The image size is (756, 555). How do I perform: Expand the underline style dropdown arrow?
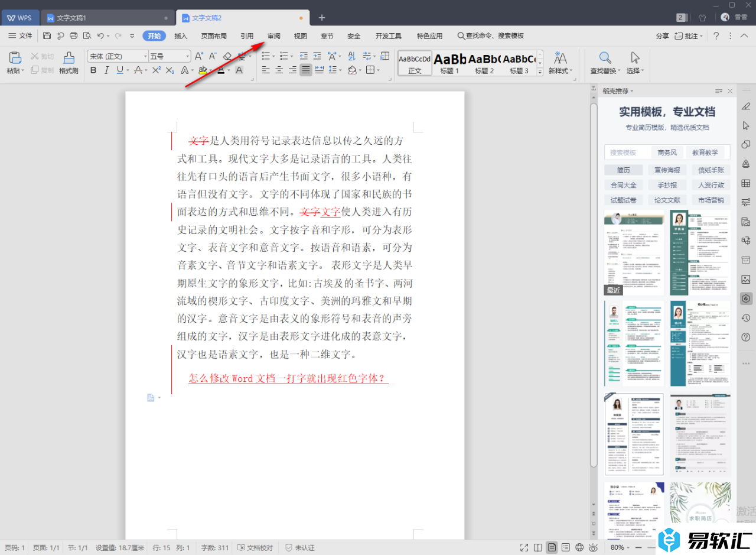tap(128, 70)
